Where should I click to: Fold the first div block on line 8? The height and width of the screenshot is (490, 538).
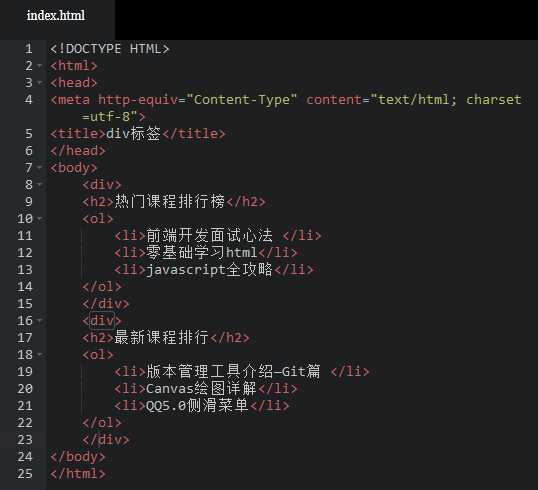tap(40, 184)
